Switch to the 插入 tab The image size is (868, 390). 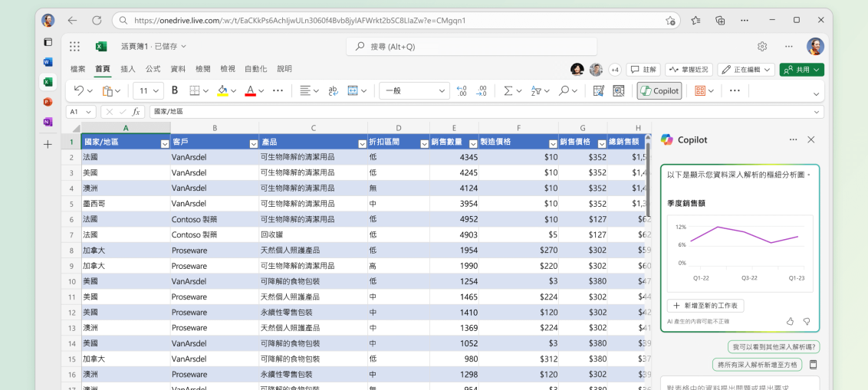click(x=128, y=69)
